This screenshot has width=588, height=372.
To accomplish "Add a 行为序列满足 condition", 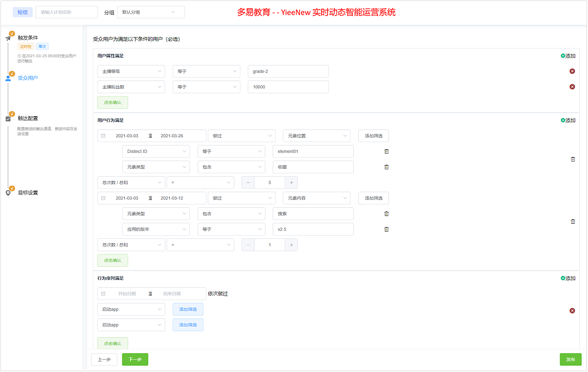I will click(x=568, y=278).
